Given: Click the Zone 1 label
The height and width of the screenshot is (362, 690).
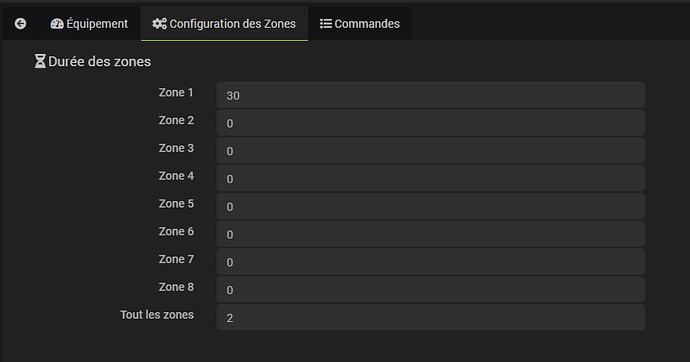Looking at the screenshot, I should (176, 92).
